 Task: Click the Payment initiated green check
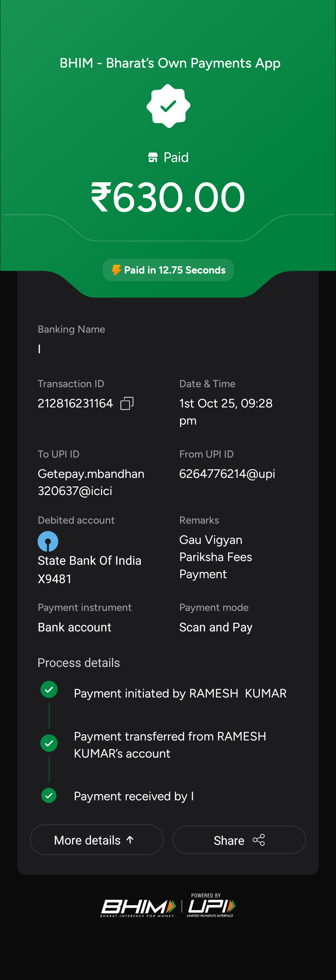(x=49, y=689)
